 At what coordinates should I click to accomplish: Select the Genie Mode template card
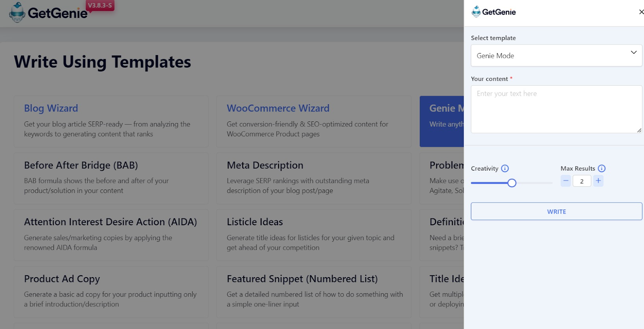(x=442, y=121)
